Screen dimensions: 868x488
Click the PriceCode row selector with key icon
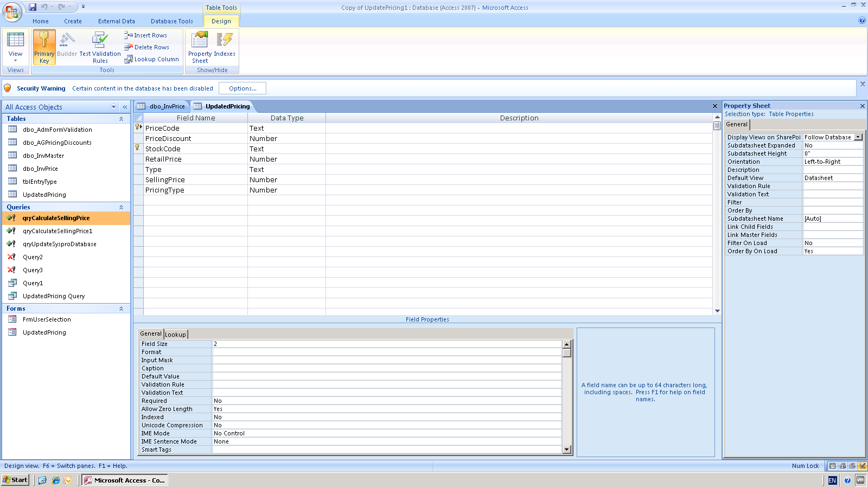[138, 128]
